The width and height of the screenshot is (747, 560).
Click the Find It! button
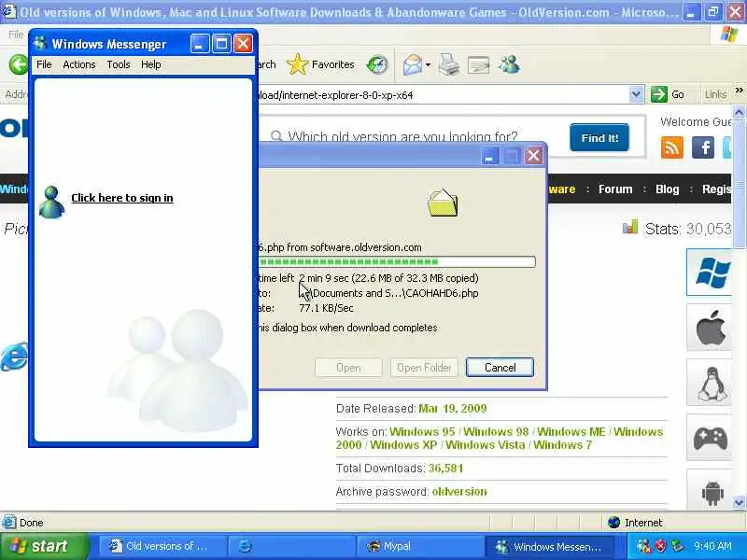pos(599,137)
